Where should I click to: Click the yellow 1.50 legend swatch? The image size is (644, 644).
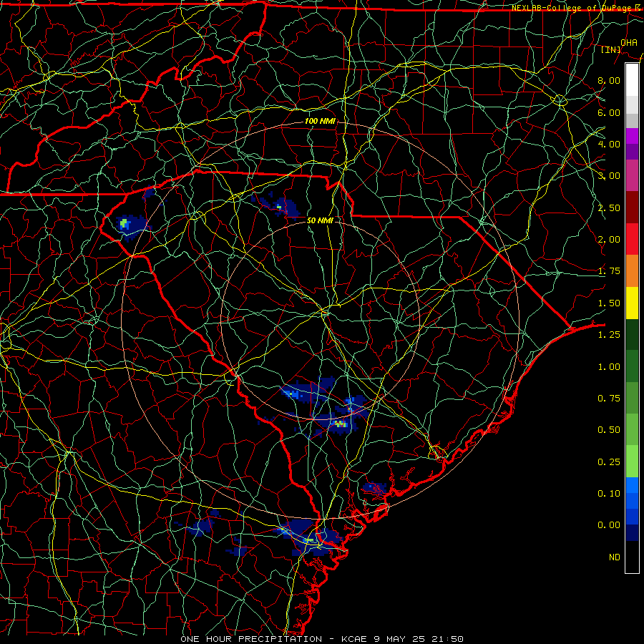pos(632,303)
